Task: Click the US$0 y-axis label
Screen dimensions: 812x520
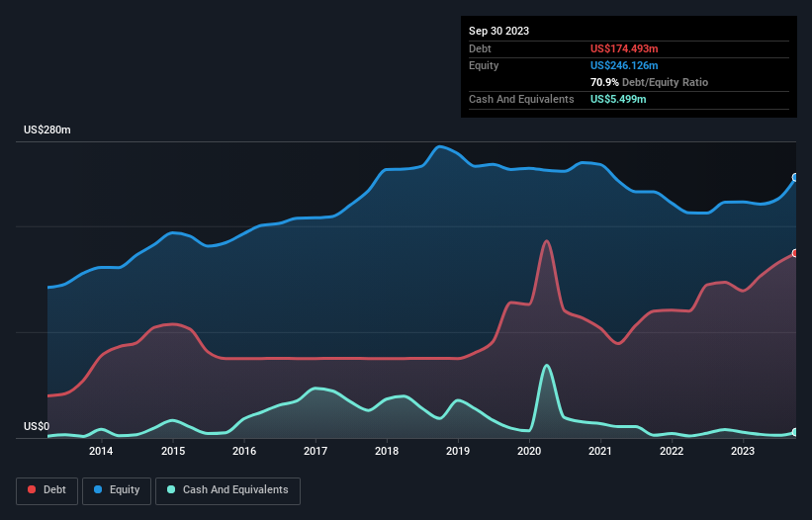Action: click(x=37, y=426)
